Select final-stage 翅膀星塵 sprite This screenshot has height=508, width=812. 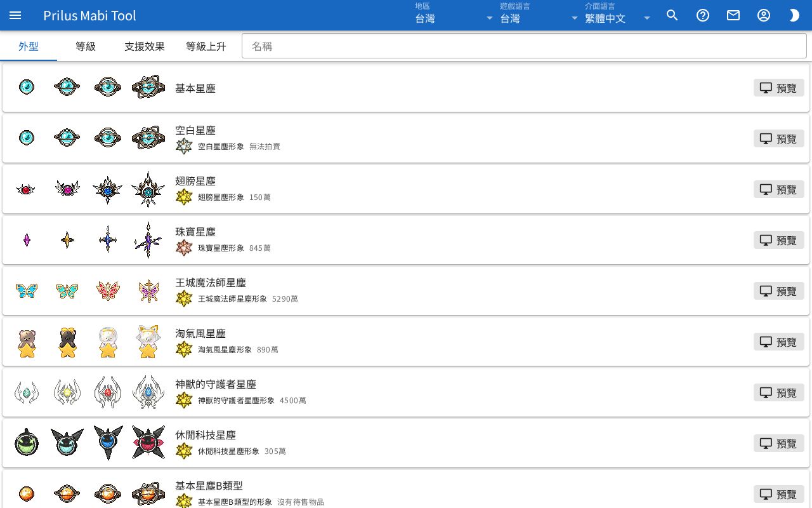pos(148,189)
